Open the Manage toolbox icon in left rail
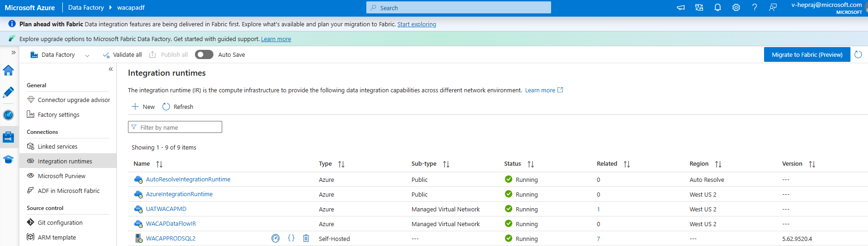The width and height of the screenshot is (868, 246). 8,137
